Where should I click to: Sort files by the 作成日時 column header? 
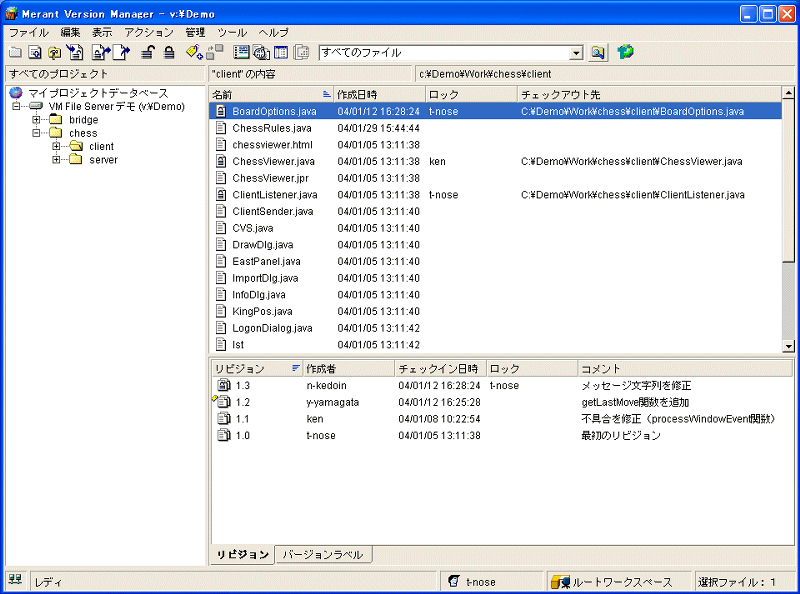pyautogui.click(x=380, y=94)
